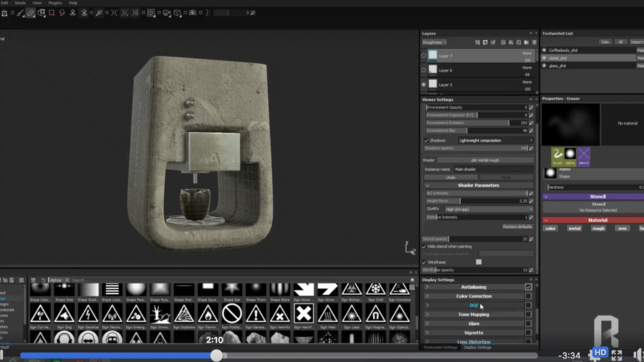Open the Quality High (64 spp) dropdown
The image size is (644, 362).
point(489,209)
